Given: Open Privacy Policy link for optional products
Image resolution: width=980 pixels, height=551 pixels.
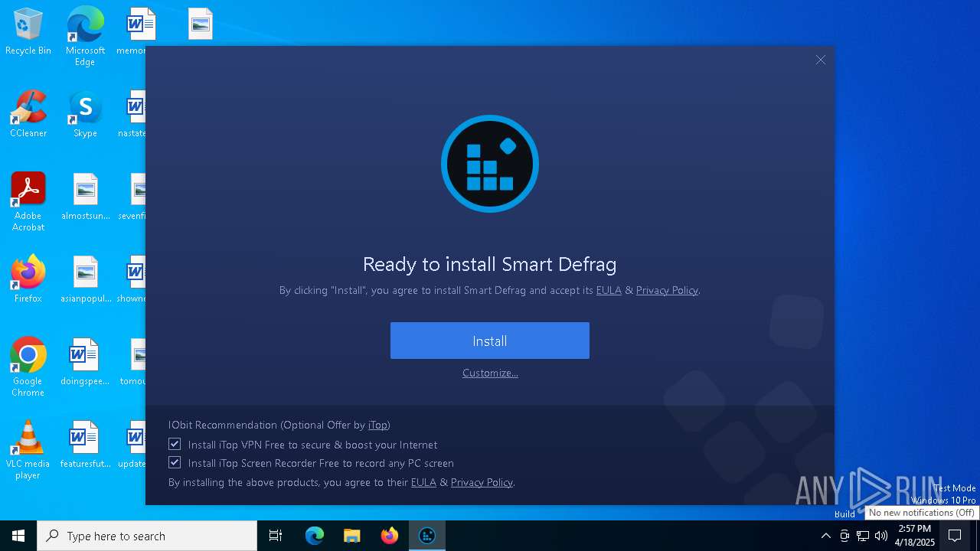Looking at the screenshot, I should [x=482, y=482].
